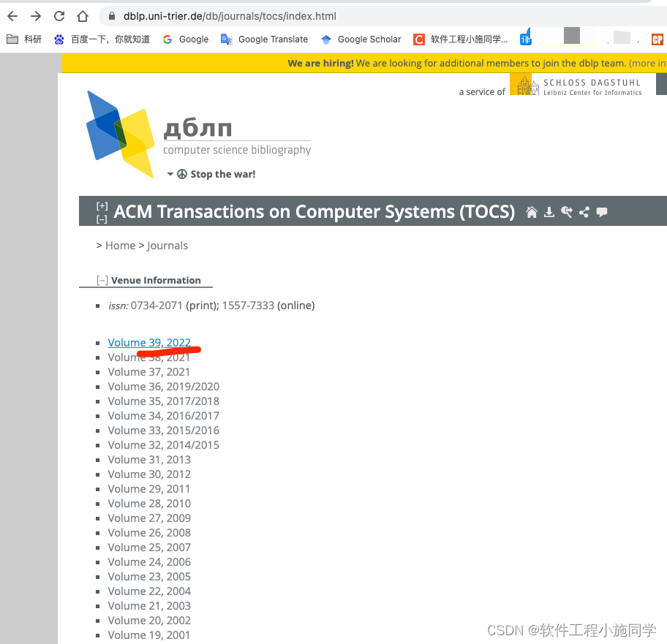Open the browser home page icon
667x644 pixels.
(83, 16)
